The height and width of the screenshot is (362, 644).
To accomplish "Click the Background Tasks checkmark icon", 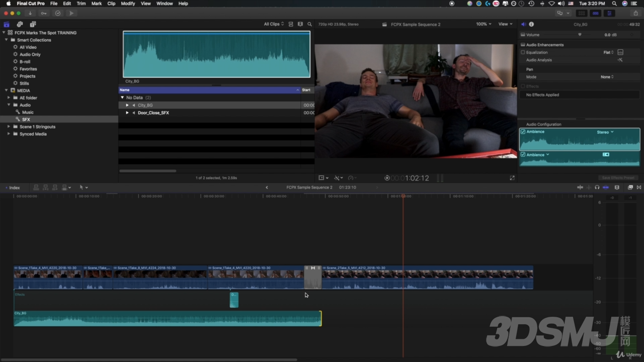I will click(58, 13).
